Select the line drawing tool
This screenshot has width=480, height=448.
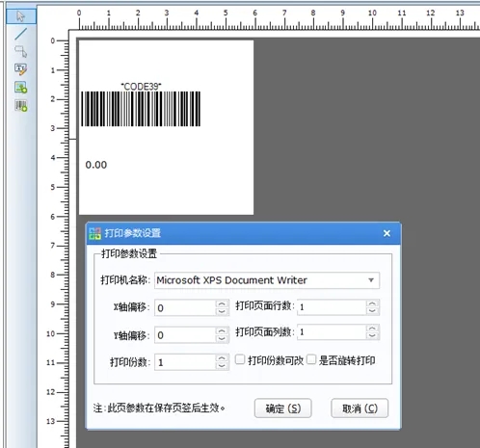click(x=21, y=34)
